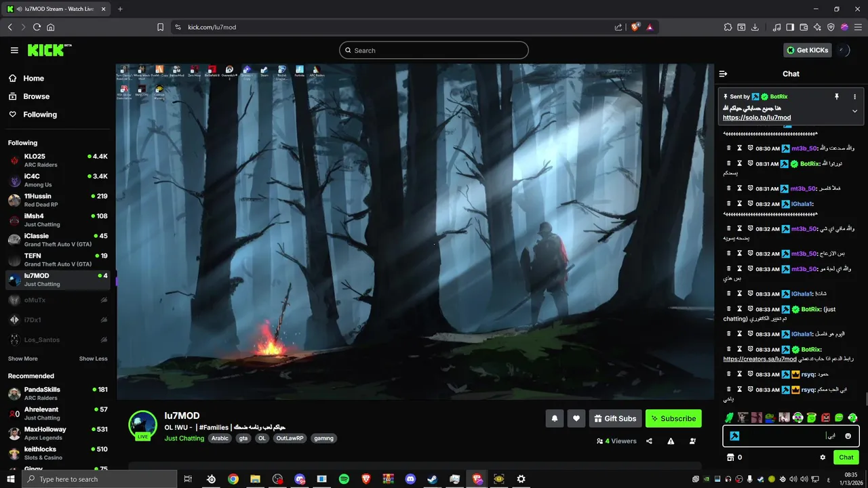868x488 pixels.
Task: Open the Just Chatting category link
Action: click(x=184, y=439)
